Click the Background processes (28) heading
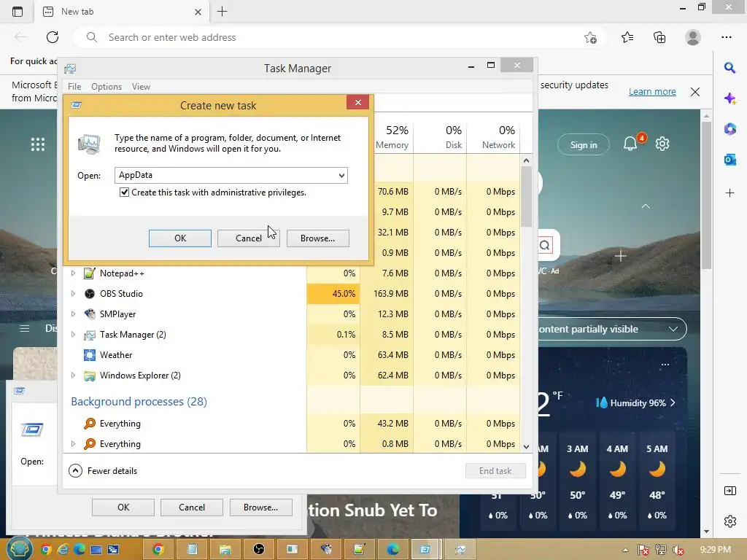The image size is (747, 560). click(x=139, y=402)
